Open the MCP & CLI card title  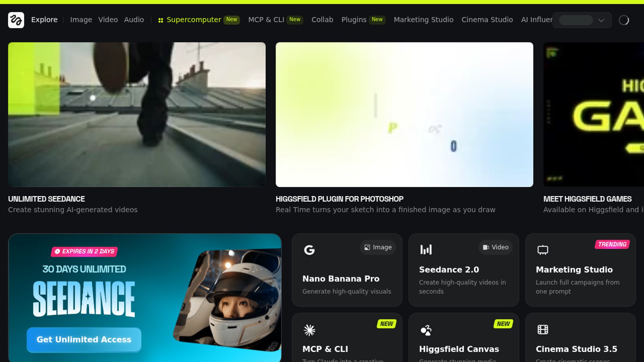point(325,349)
